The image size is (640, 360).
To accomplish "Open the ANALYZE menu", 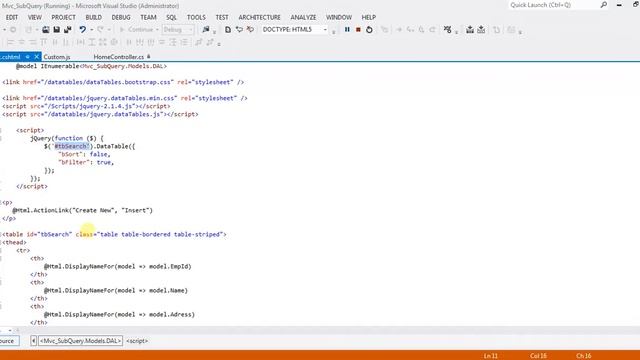I will 303,17.
